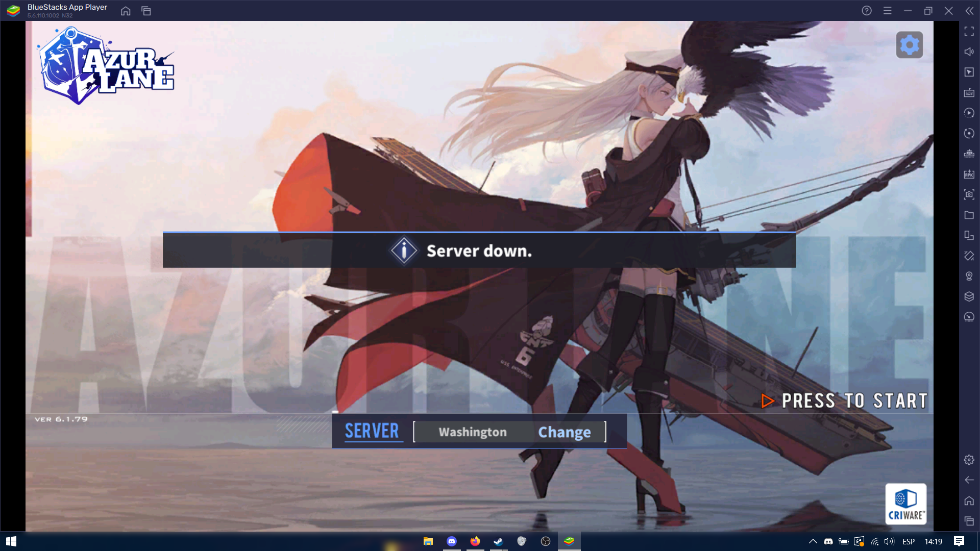980x551 pixels.
Task: Open the sidebar speedometer icon
Action: click(969, 317)
